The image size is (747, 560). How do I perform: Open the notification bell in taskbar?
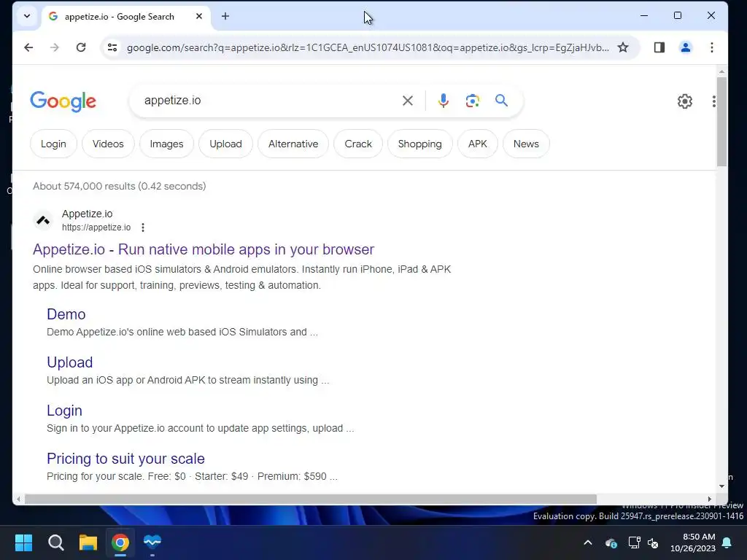tap(727, 542)
